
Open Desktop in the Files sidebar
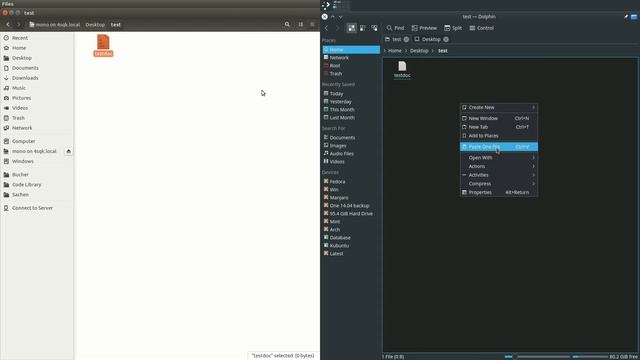22,58
